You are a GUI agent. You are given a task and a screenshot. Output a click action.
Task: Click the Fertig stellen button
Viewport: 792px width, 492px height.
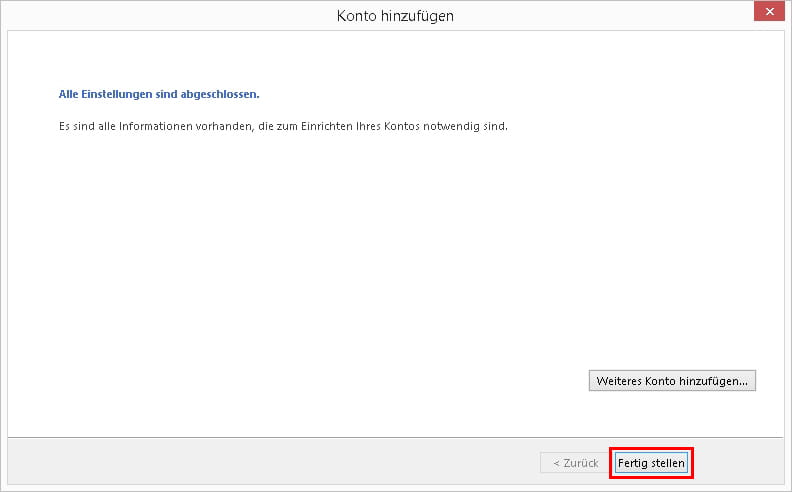tap(651, 463)
